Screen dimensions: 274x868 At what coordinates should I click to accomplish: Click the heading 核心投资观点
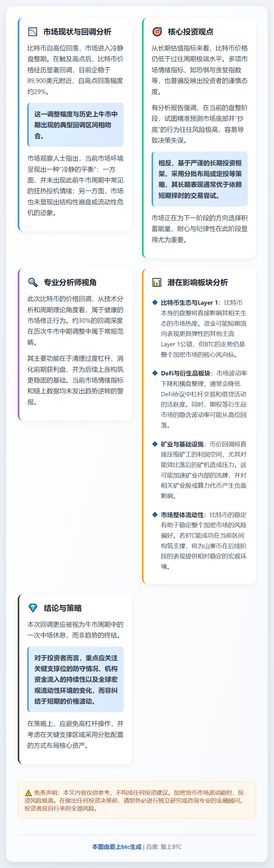pyautogui.click(x=190, y=32)
